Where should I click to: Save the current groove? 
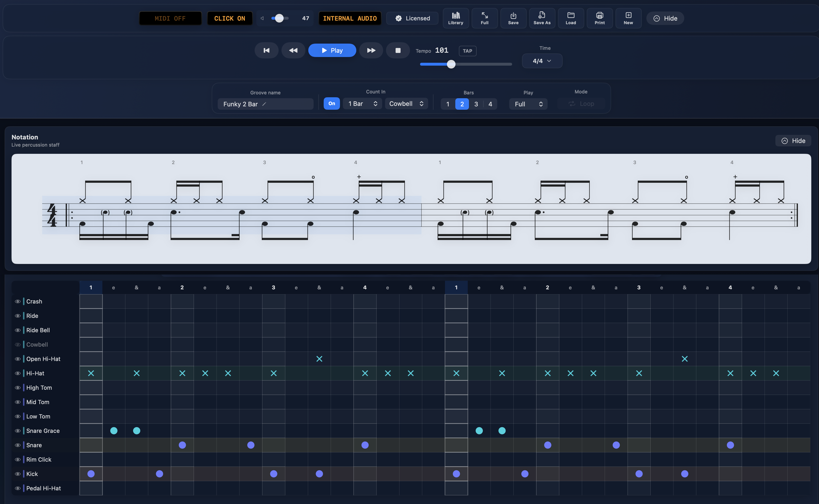pos(513,18)
